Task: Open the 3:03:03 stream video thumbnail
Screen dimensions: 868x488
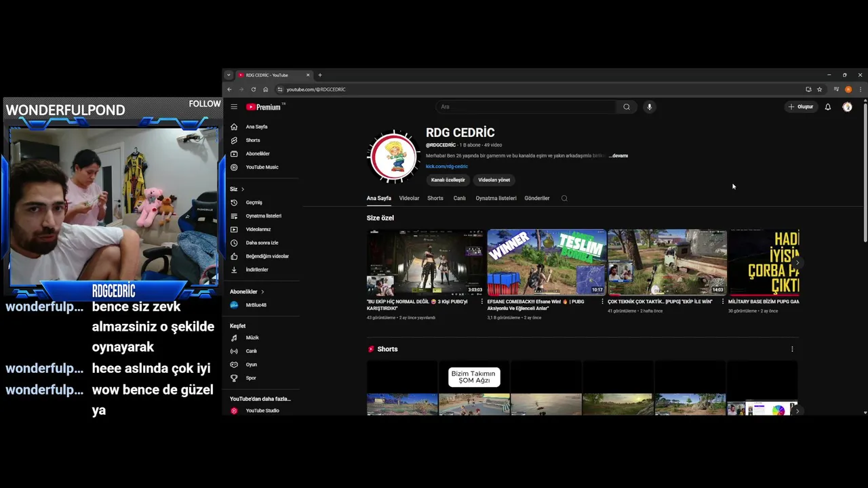Action: pyautogui.click(x=425, y=262)
